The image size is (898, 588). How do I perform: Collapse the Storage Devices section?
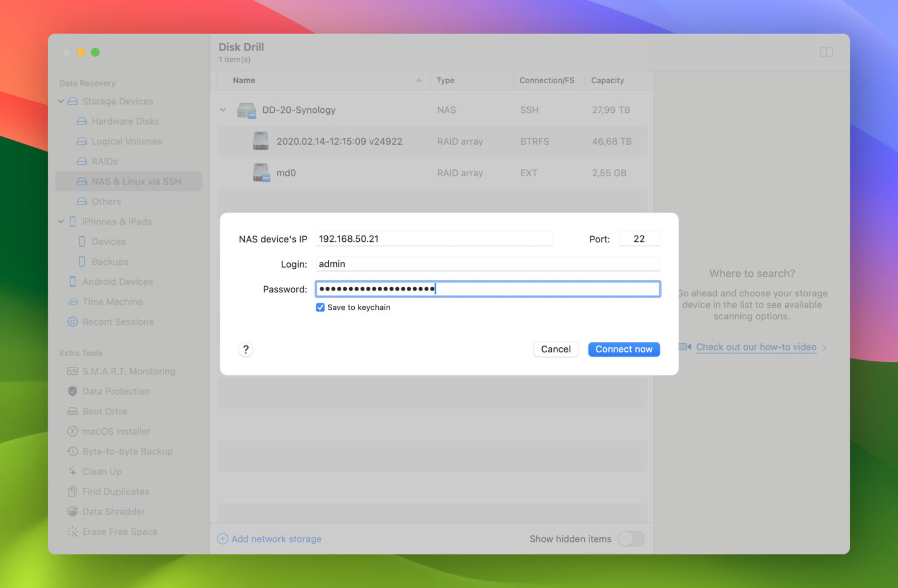[x=62, y=101]
